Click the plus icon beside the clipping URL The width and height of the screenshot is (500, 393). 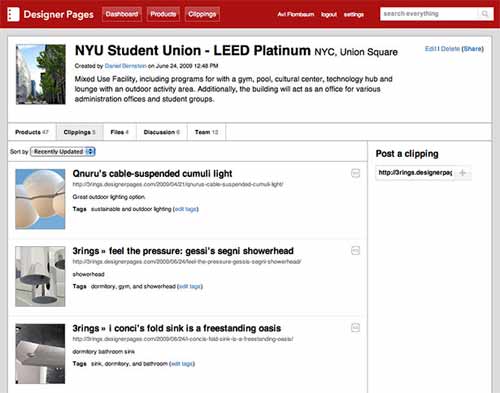462,173
